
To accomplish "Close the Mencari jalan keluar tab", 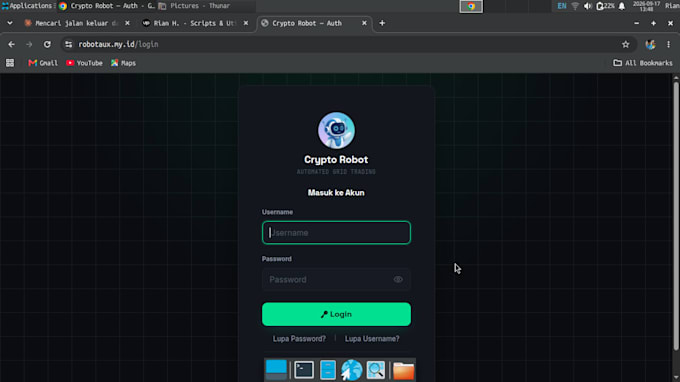I will (x=127, y=23).
